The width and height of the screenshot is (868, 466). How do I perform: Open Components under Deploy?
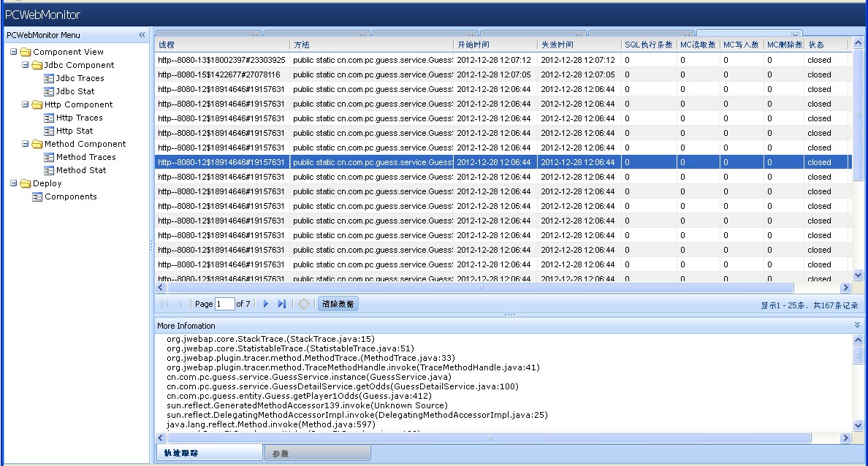(70, 196)
